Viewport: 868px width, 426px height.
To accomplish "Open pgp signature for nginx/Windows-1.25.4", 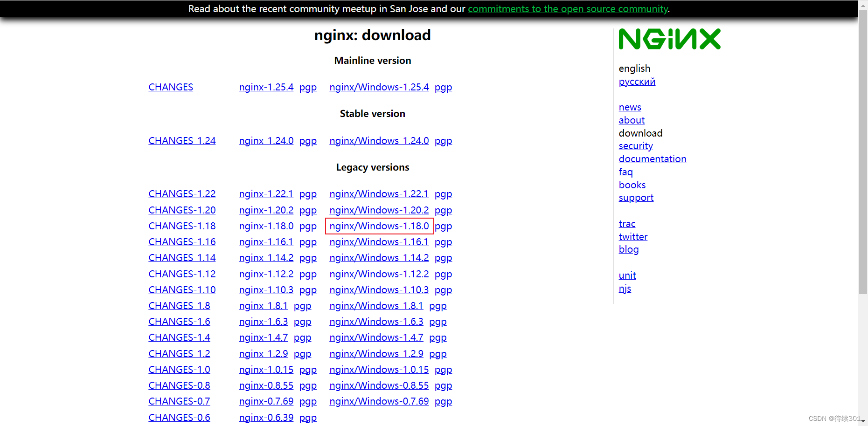I will (444, 88).
